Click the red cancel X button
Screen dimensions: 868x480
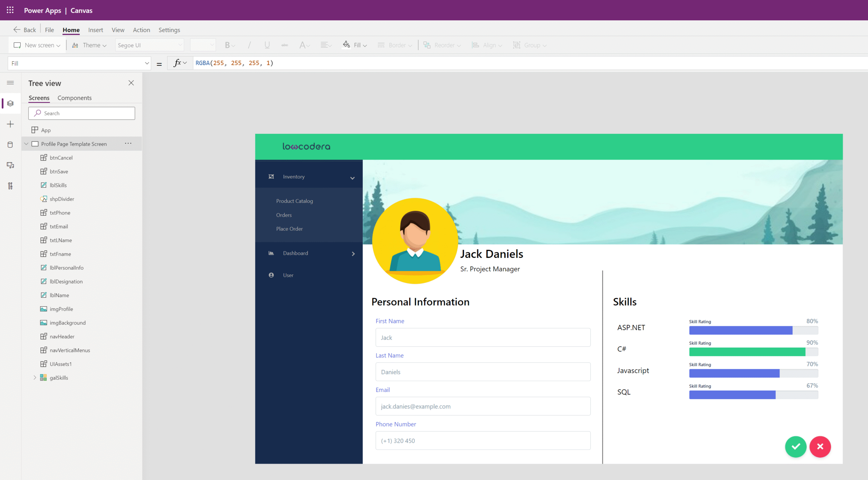pos(820,446)
